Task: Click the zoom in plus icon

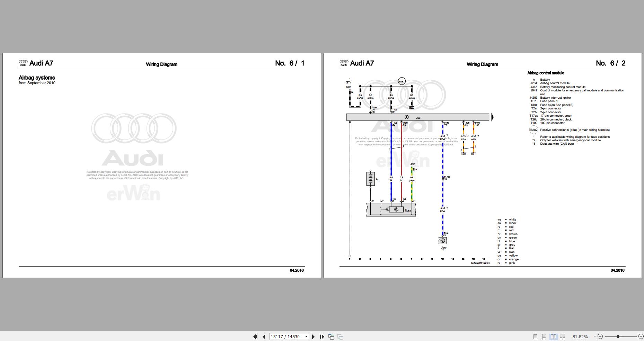Action: [x=641, y=336]
